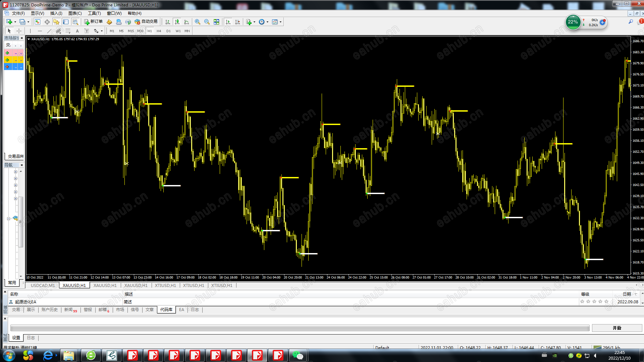Screen dimensions: 644x362
Task: Toggle chart shift
Action: (237, 22)
